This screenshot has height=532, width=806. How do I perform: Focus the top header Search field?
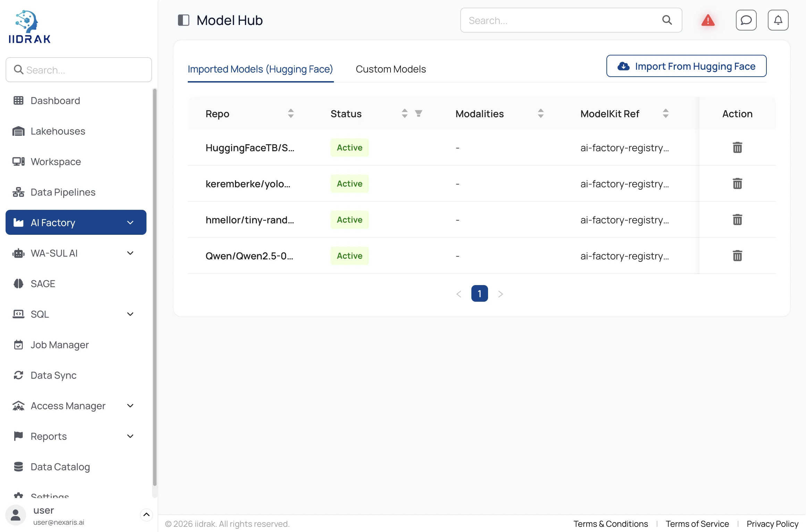pyautogui.click(x=571, y=20)
